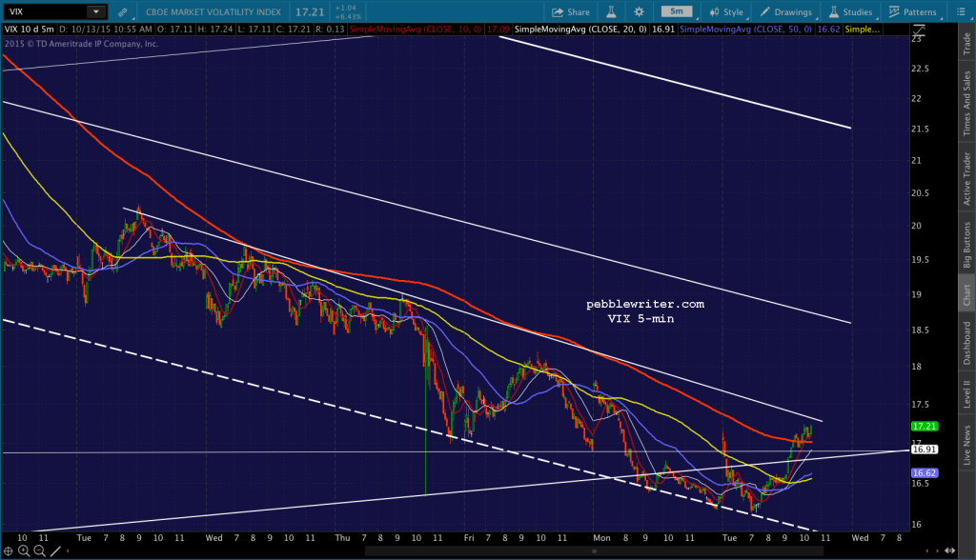Viewport: 976px width, 560px height.
Task: Open the Active Trader side tab
Action: (966, 179)
